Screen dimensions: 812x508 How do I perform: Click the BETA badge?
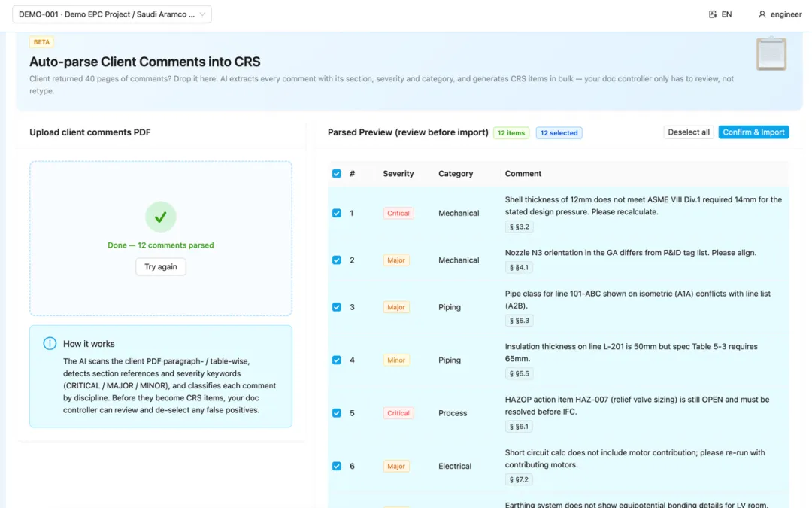pos(41,42)
